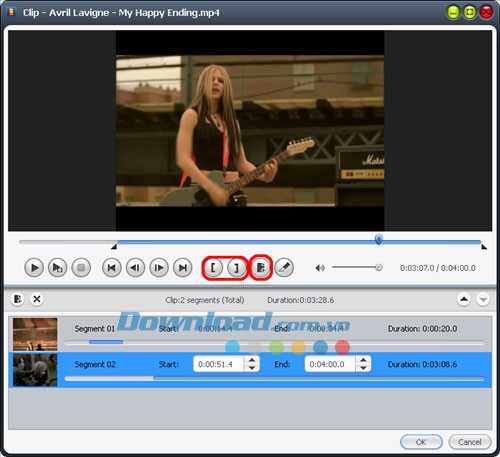Click the Clip:2 segments (Total) text
Viewport: 500px width, 457px height.
point(205,300)
